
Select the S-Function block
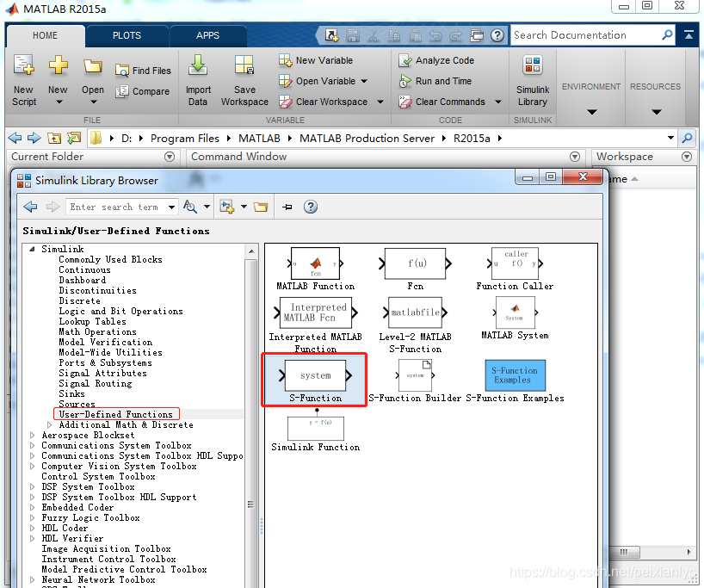click(x=316, y=375)
